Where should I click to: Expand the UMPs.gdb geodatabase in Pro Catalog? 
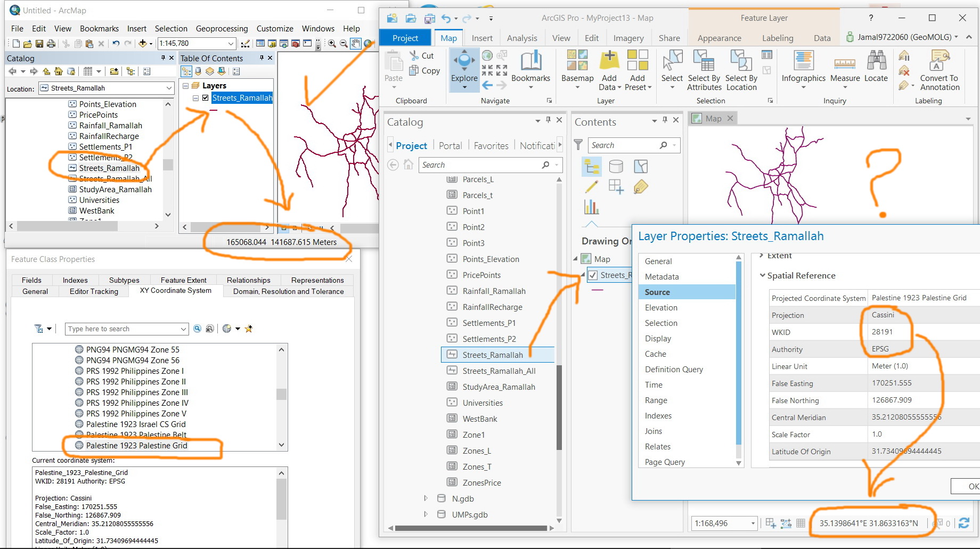426,514
